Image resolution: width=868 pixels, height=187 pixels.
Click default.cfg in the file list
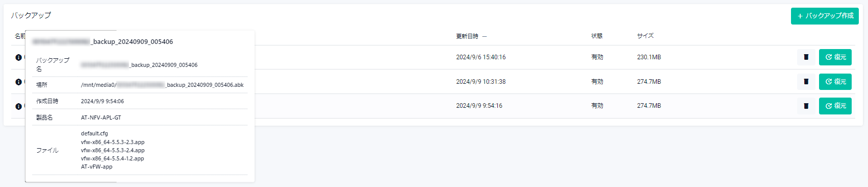pyautogui.click(x=94, y=133)
